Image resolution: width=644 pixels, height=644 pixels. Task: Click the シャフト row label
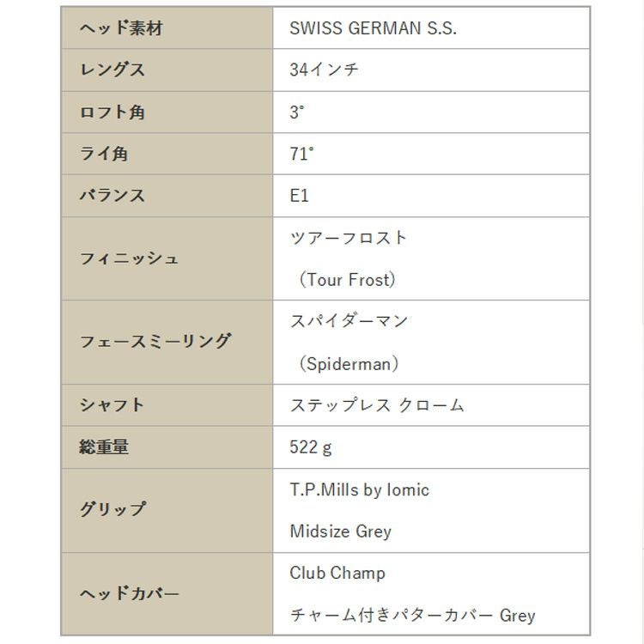112,405
